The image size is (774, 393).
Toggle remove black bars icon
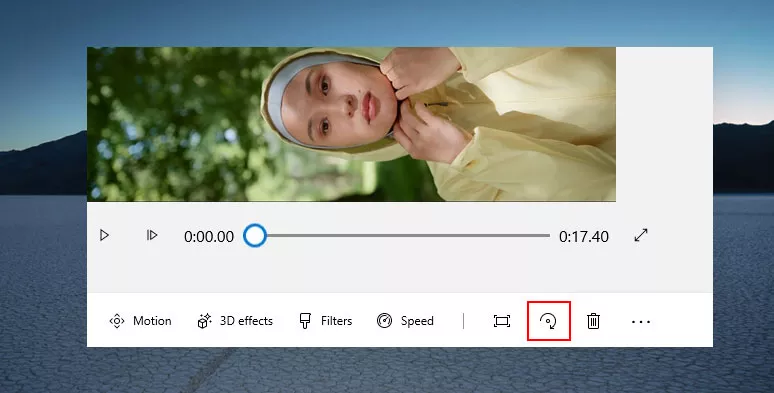pos(502,321)
